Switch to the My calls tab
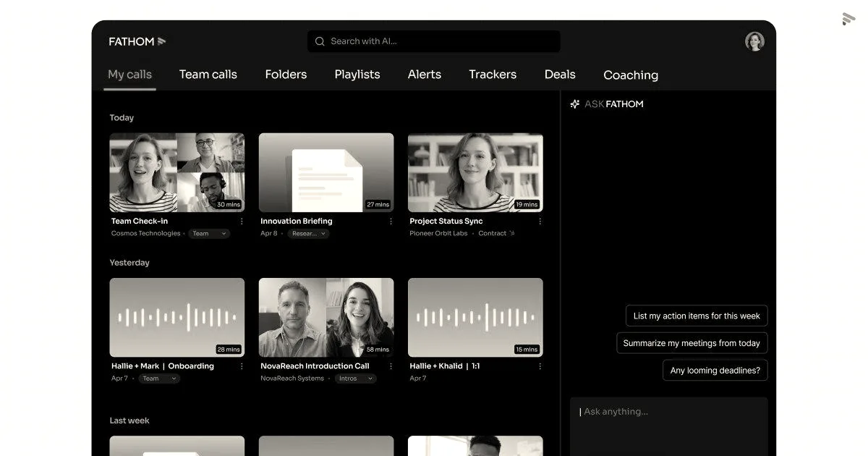Screen dimensions: 868x456 [x=129, y=75]
